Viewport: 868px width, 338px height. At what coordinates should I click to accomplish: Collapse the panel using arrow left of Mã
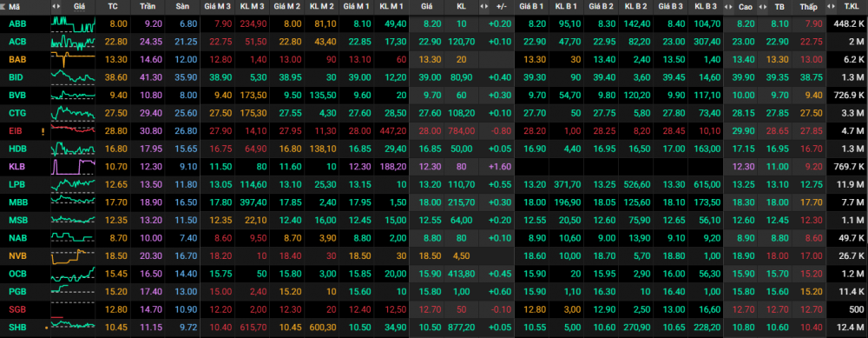pyautogui.click(x=3, y=7)
